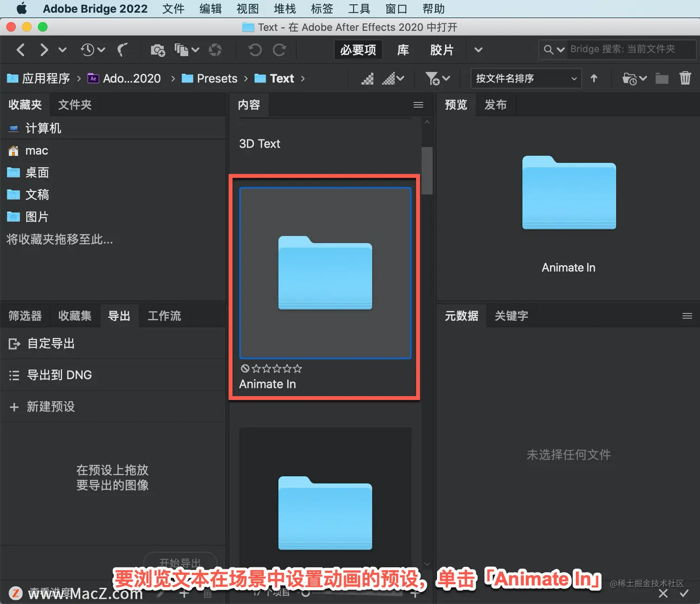Rotate 90° counterclockwise
Viewport: 700px width, 604px height.
(x=255, y=50)
